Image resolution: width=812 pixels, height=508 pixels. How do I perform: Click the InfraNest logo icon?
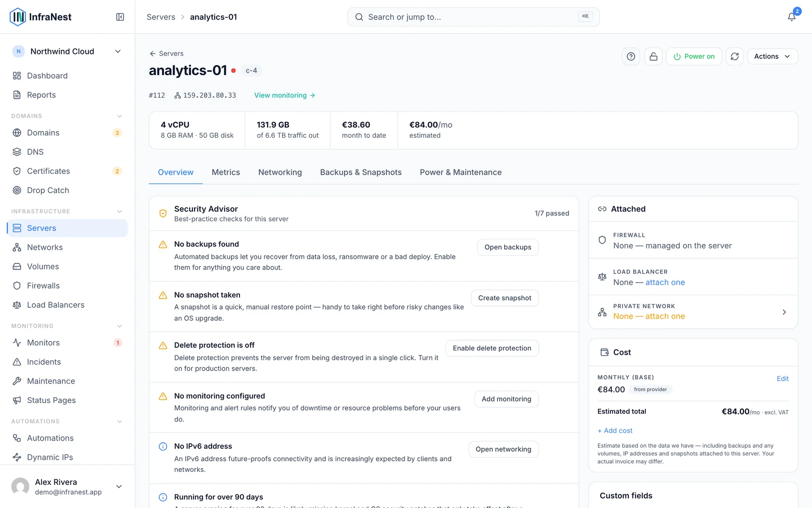tap(18, 17)
